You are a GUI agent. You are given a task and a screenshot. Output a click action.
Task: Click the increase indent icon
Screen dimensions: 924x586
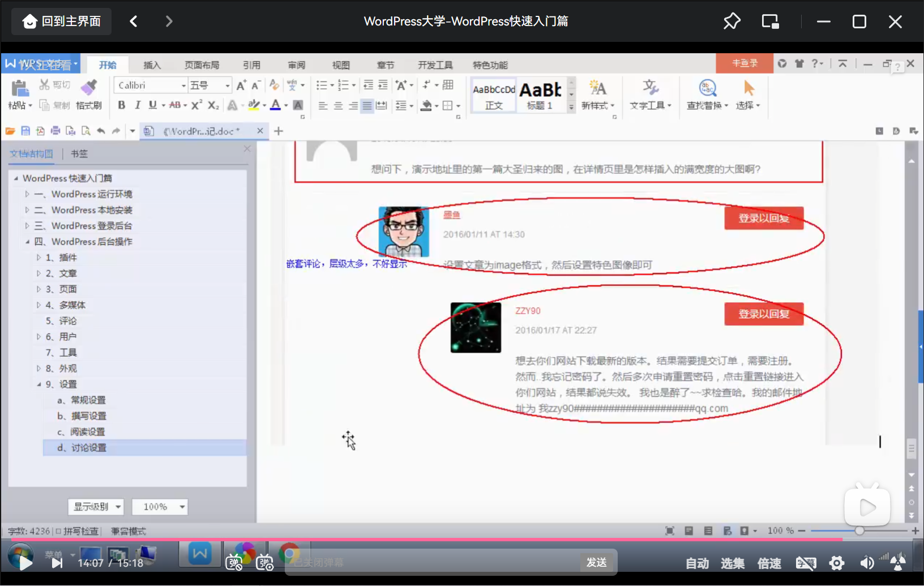[x=383, y=85]
